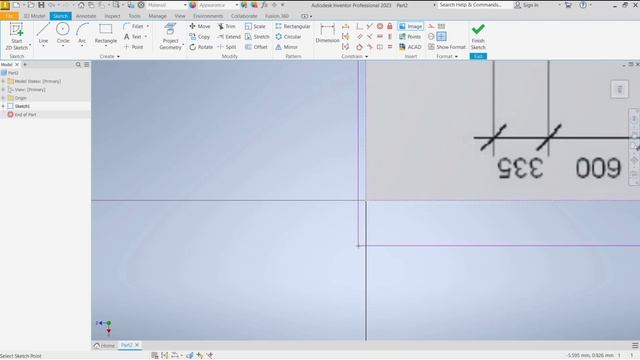Image resolution: width=640 pixels, height=360 pixels.
Task: Open Fillet dropdown arrow
Action: 148,26
